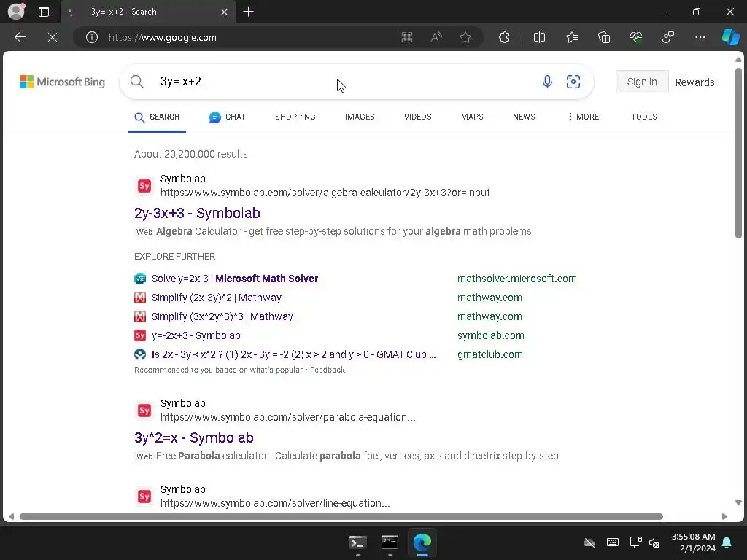Open the Favorites list icon
The image size is (747, 560).
(x=572, y=37)
